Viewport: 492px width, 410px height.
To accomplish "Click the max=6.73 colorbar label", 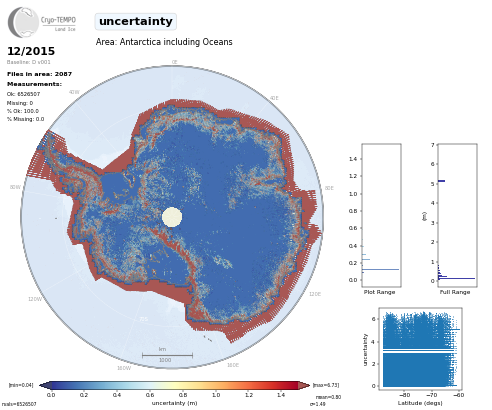I will (326, 385).
